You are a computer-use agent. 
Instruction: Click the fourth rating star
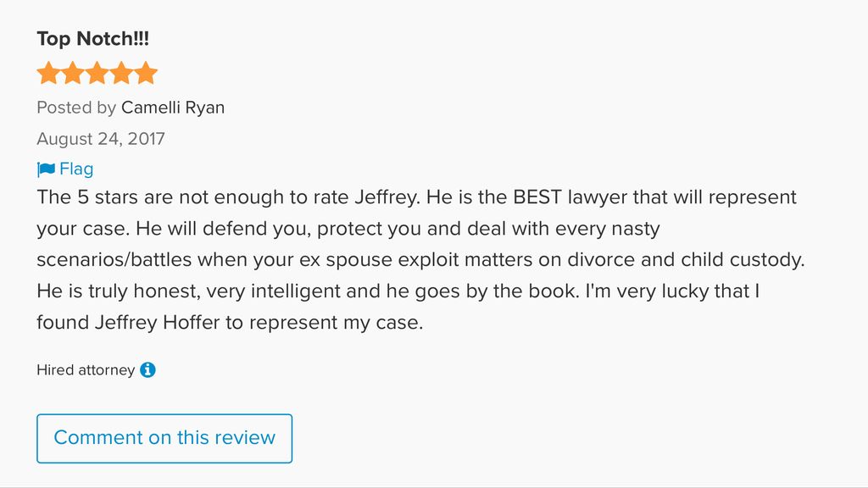click(121, 73)
